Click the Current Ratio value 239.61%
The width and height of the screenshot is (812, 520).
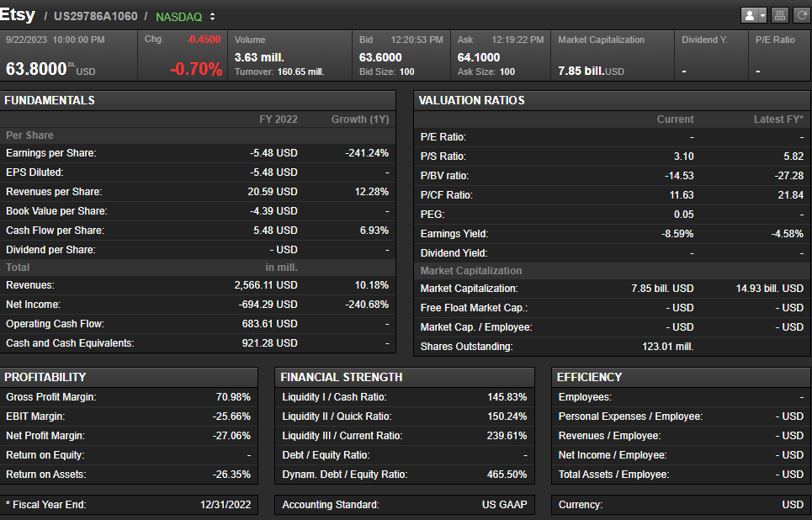507,436
